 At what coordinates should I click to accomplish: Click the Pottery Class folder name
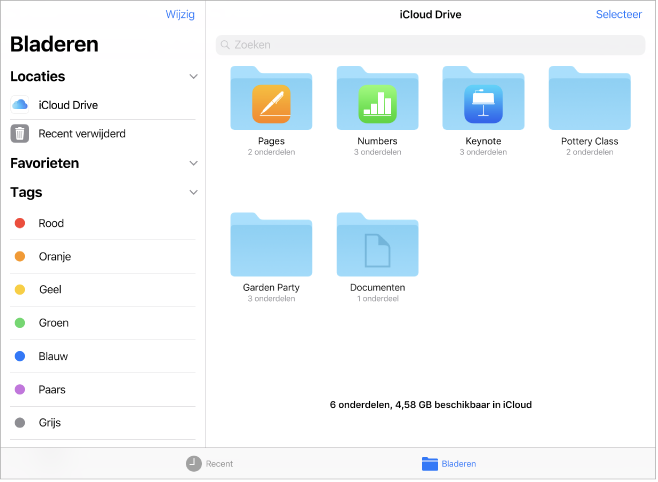click(589, 141)
